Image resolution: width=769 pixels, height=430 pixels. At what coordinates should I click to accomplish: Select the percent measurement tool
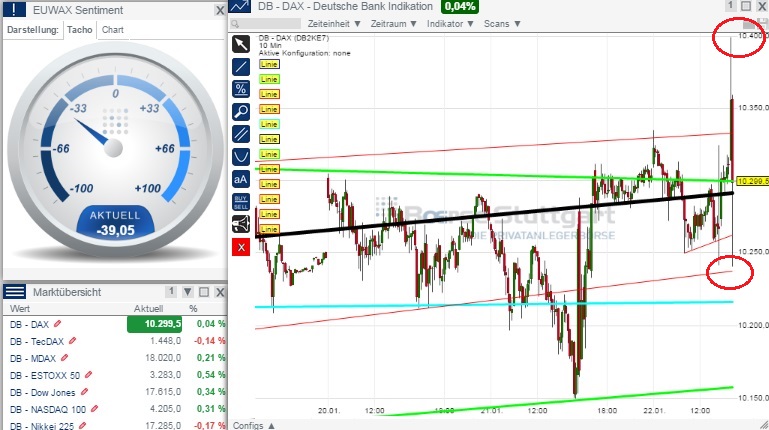click(241, 89)
